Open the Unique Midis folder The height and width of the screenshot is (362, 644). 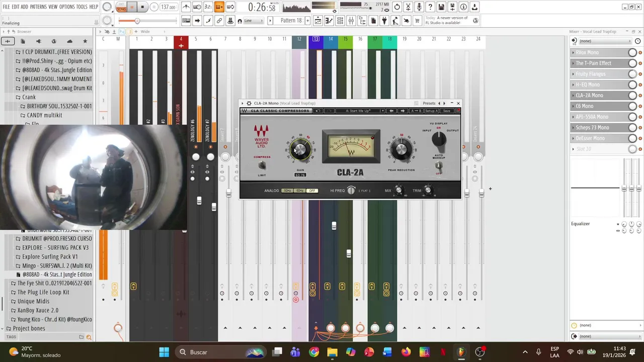[33, 301]
